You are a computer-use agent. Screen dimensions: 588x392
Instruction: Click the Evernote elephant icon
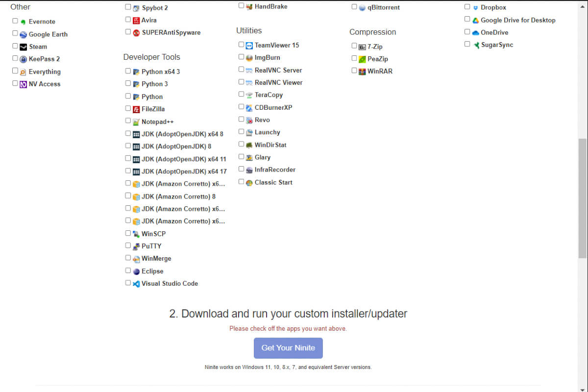(23, 22)
